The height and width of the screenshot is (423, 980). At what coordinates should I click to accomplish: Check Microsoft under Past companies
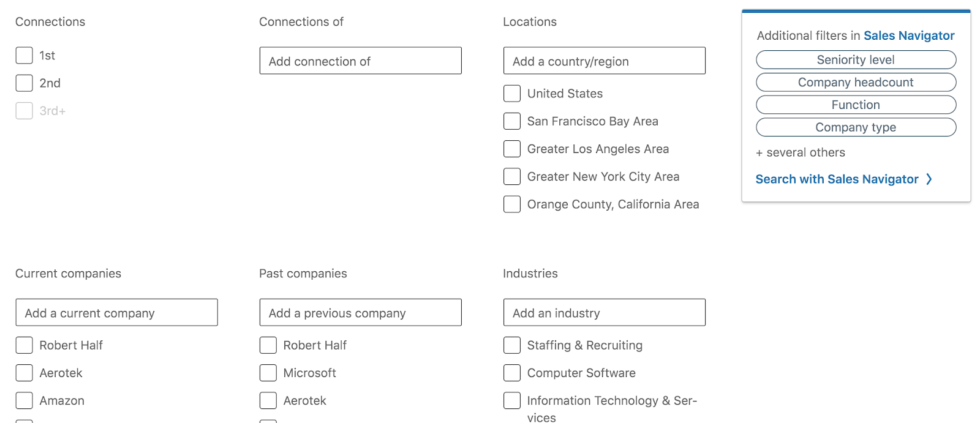(x=268, y=372)
